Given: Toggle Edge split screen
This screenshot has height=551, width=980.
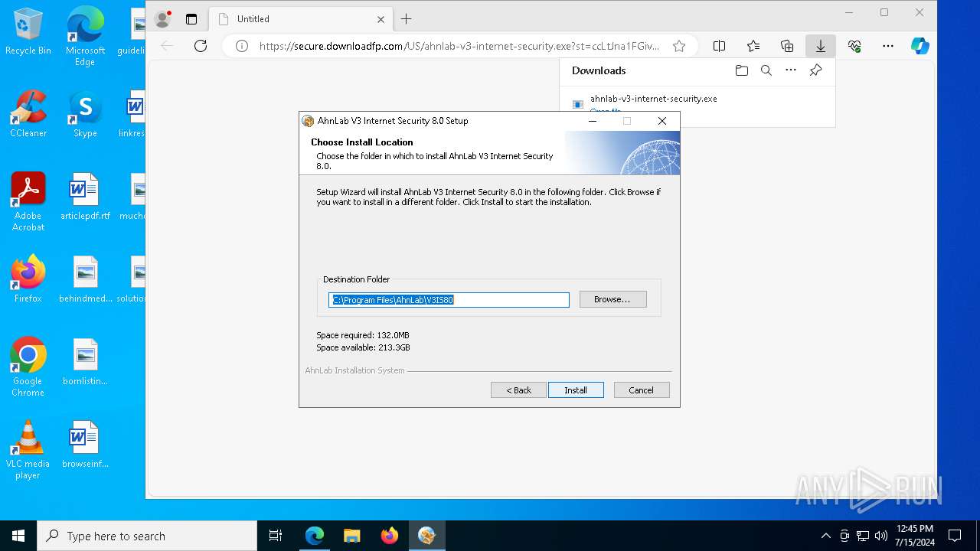Looking at the screenshot, I should tap(719, 46).
